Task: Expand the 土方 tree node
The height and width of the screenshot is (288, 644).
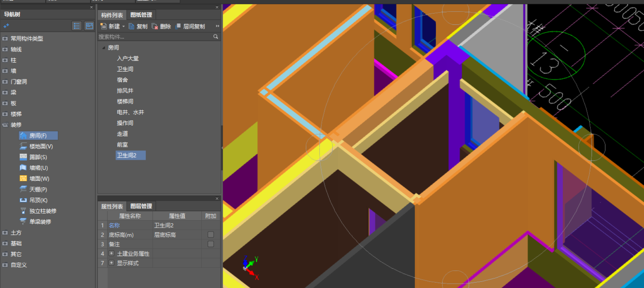Action: click(5, 233)
